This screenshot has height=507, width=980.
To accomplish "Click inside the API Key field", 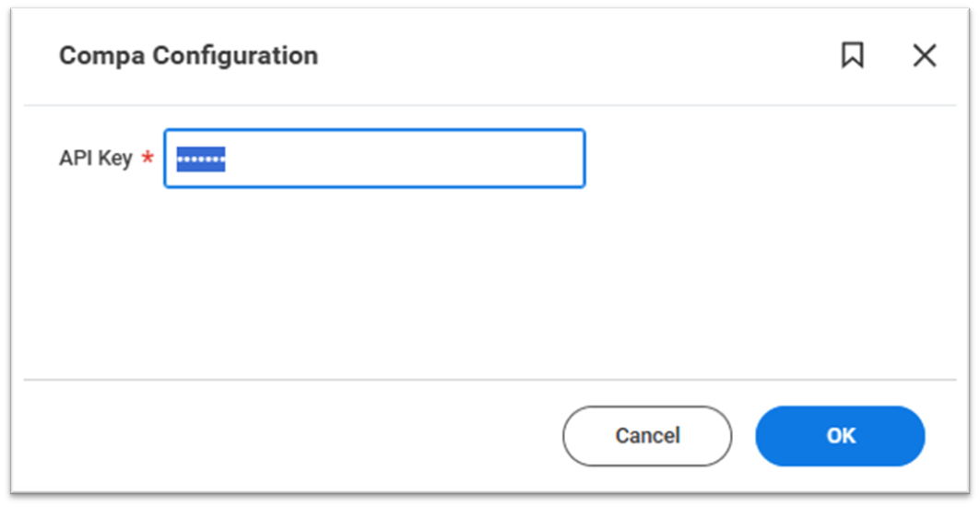I will pos(373,159).
